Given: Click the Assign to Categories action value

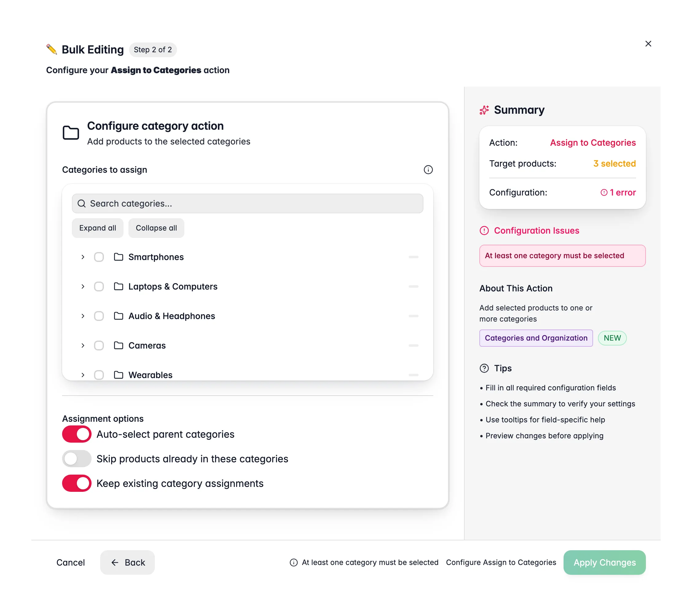Looking at the screenshot, I should 593,143.
